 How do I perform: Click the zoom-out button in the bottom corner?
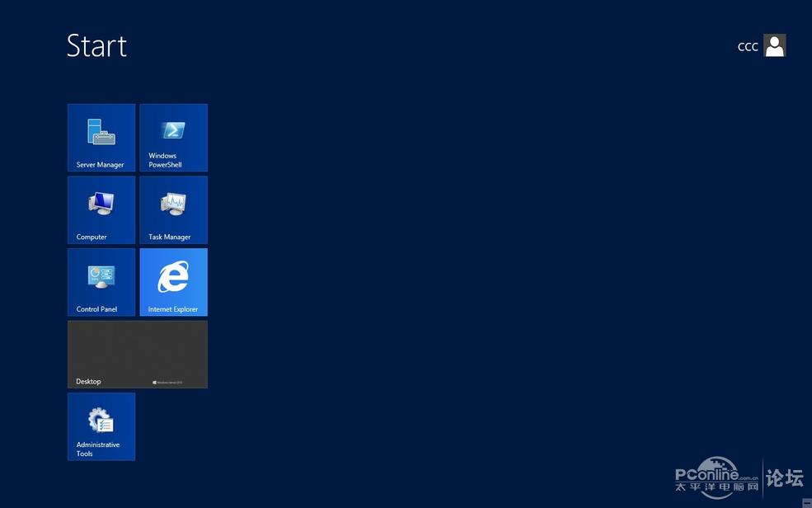click(807, 503)
